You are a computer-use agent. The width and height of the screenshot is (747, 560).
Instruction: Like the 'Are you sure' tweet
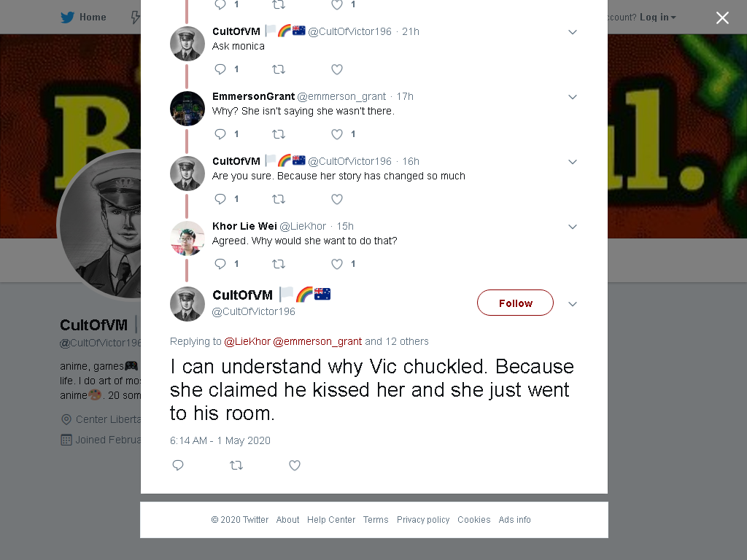click(x=337, y=199)
